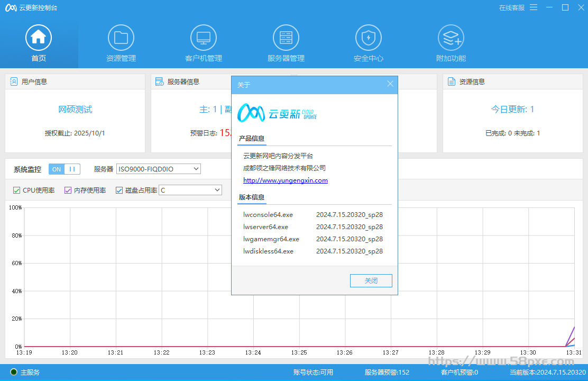Click the 用户信息 panel icon
Viewport: 588px width, 381px height.
pyautogui.click(x=14, y=81)
